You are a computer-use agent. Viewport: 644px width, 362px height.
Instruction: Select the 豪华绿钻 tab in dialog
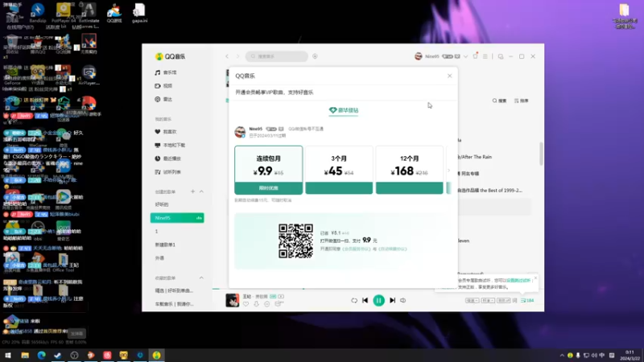coord(344,110)
